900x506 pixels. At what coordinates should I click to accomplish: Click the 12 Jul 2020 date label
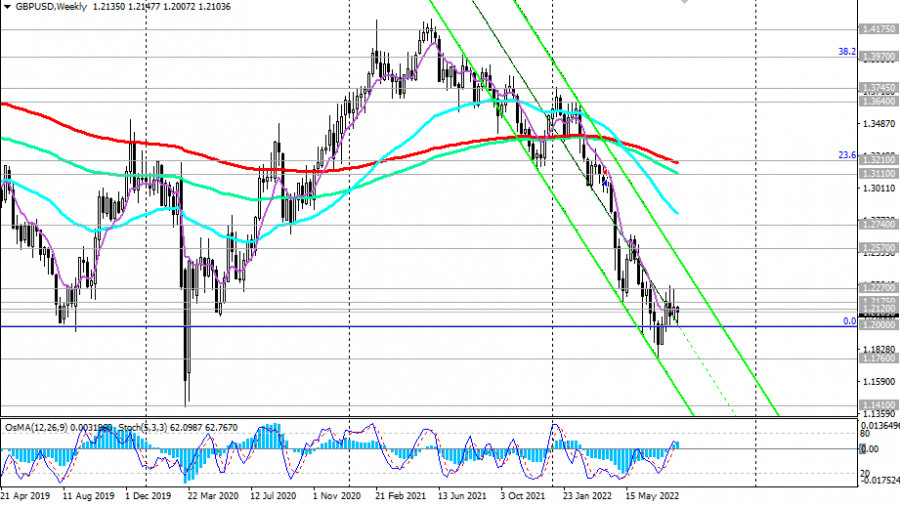276,495
